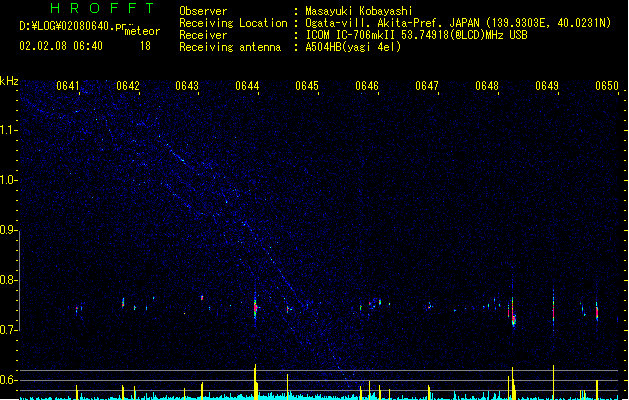Click the 1.0 kHz axis label
Image resolution: width=629 pixels, height=400 pixels.
click(x=9, y=180)
